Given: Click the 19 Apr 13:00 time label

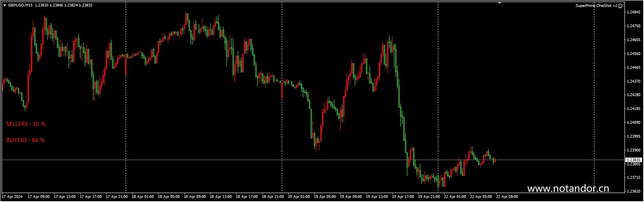Looking at the screenshot, I should coord(377,197).
